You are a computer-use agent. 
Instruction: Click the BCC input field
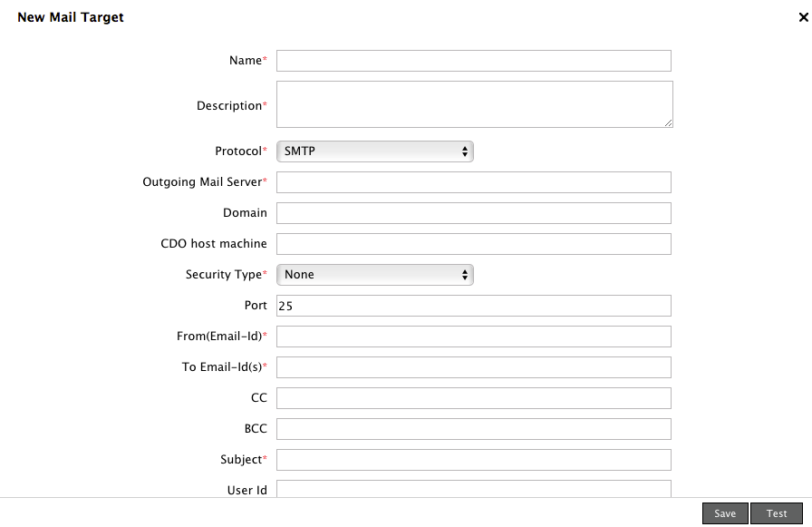[473, 429]
